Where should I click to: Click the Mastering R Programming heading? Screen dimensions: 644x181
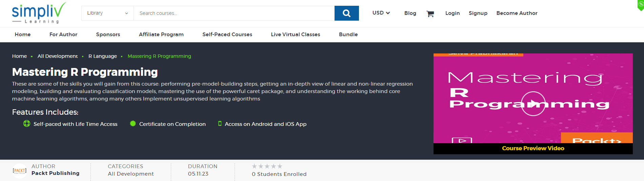point(85,72)
